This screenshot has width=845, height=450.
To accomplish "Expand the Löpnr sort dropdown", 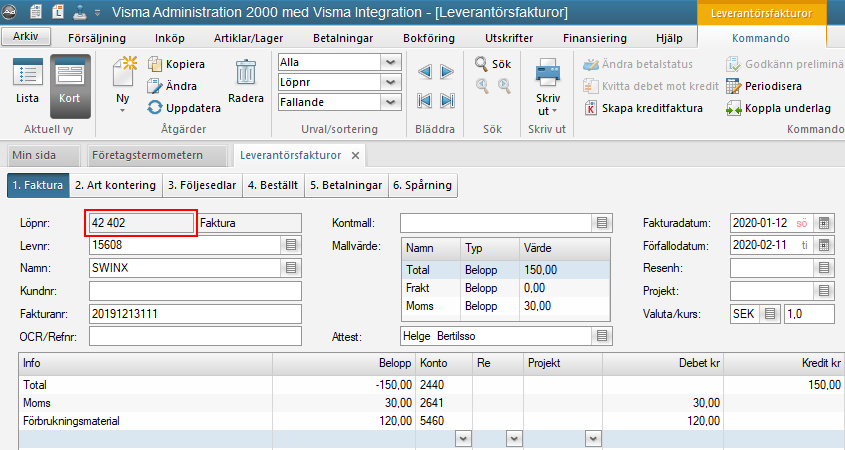I will coord(391,82).
